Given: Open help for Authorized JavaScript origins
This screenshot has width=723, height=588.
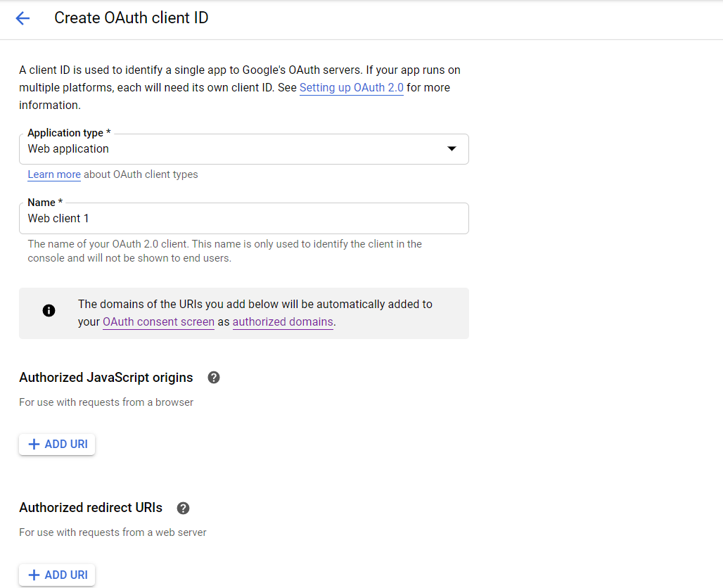Looking at the screenshot, I should pyautogui.click(x=214, y=378).
